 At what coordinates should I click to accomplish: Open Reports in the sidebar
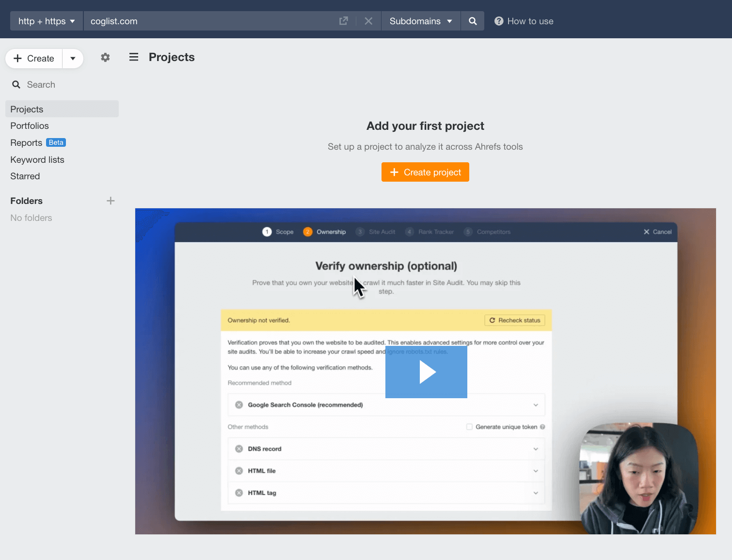(26, 142)
